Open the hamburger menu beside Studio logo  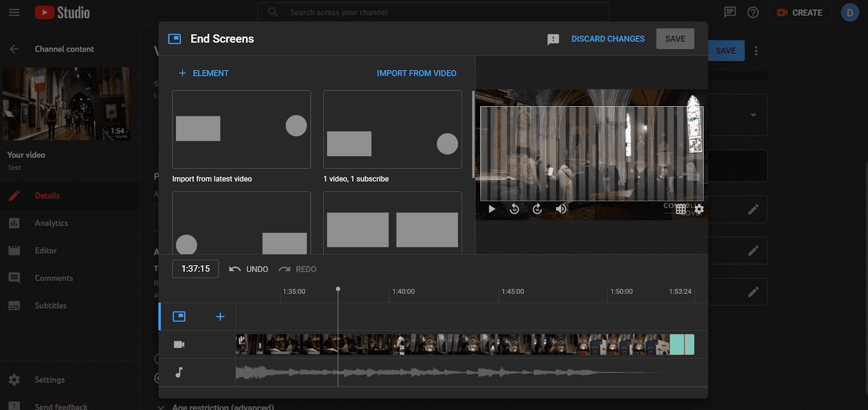[x=14, y=12]
